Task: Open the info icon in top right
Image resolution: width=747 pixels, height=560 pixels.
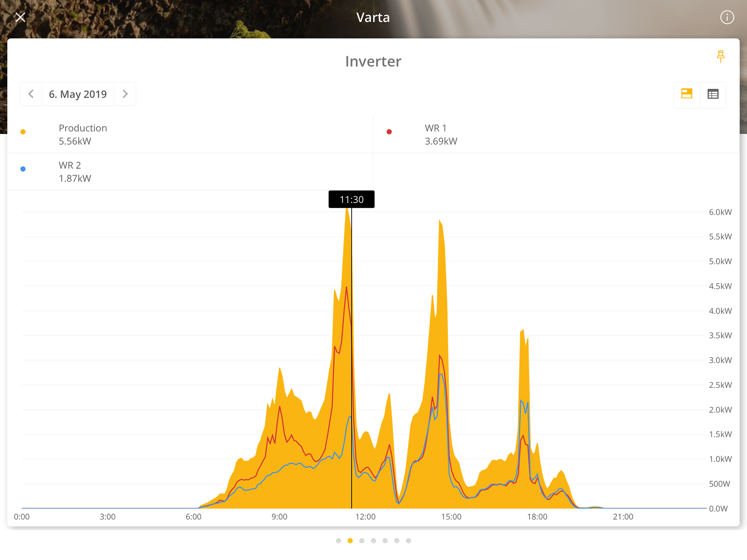Action: (x=727, y=17)
